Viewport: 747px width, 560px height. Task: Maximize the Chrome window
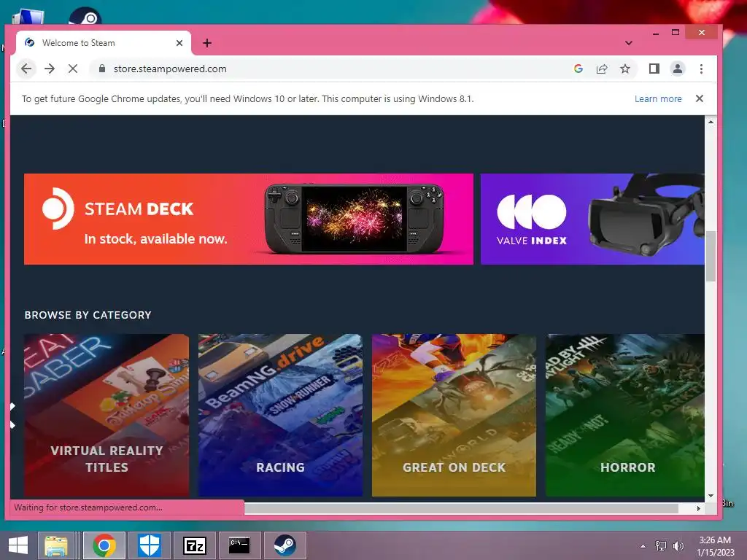pyautogui.click(x=676, y=32)
